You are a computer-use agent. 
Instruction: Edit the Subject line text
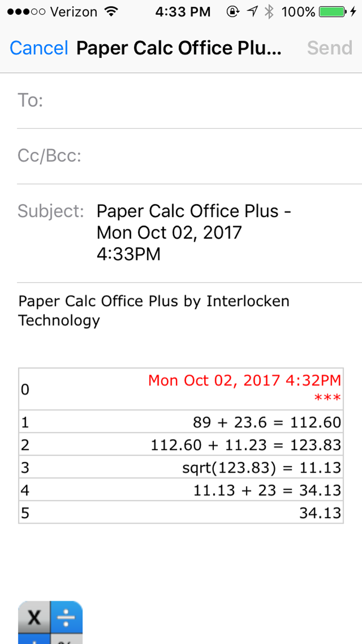click(x=194, y=233)
